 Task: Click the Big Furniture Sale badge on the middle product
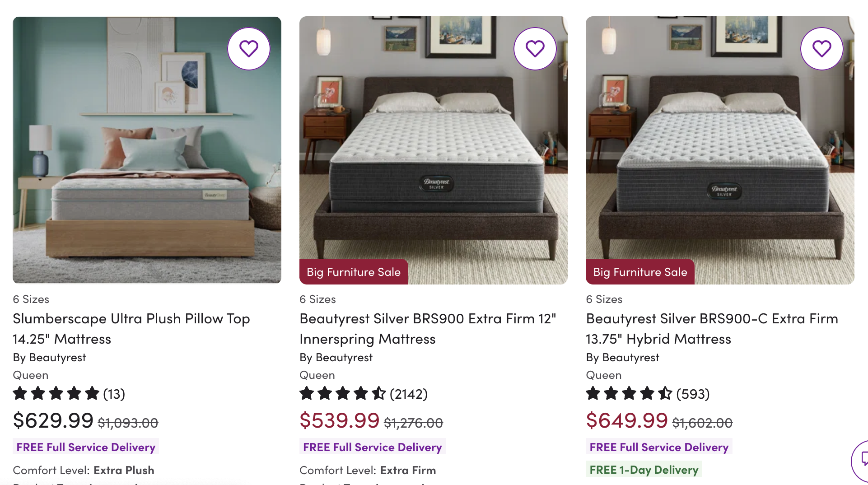coord(354,271)
